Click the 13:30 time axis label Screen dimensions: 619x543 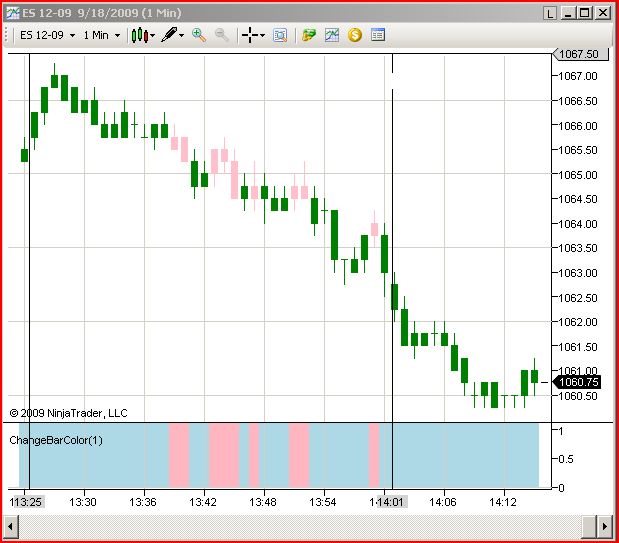pyautogui.click(x=83, y=502)
